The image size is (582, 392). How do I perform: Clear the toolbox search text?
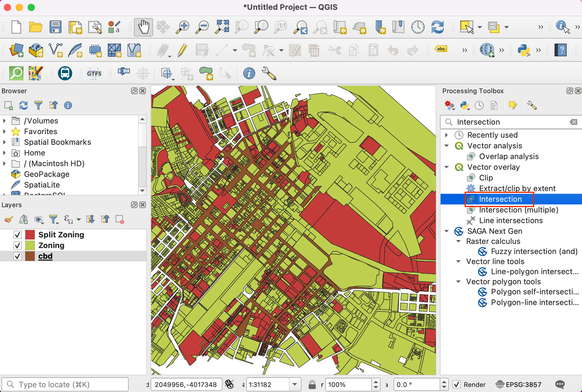[573, 122]
